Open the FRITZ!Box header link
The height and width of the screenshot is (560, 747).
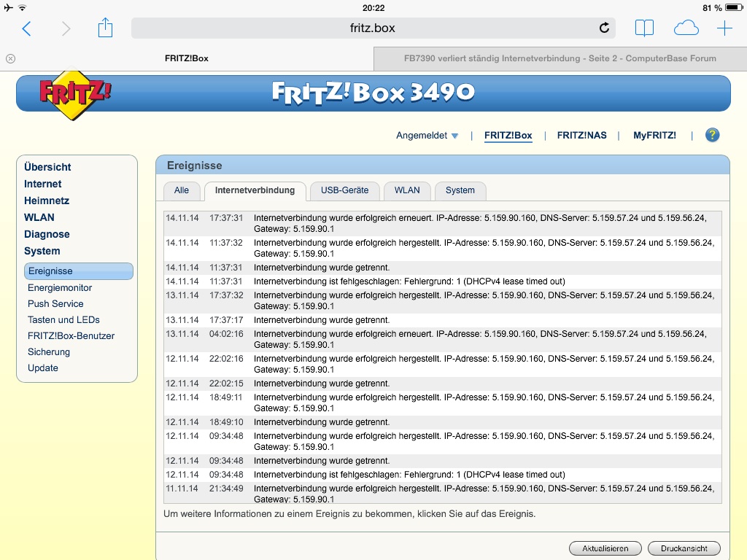[x=508, y=136]
